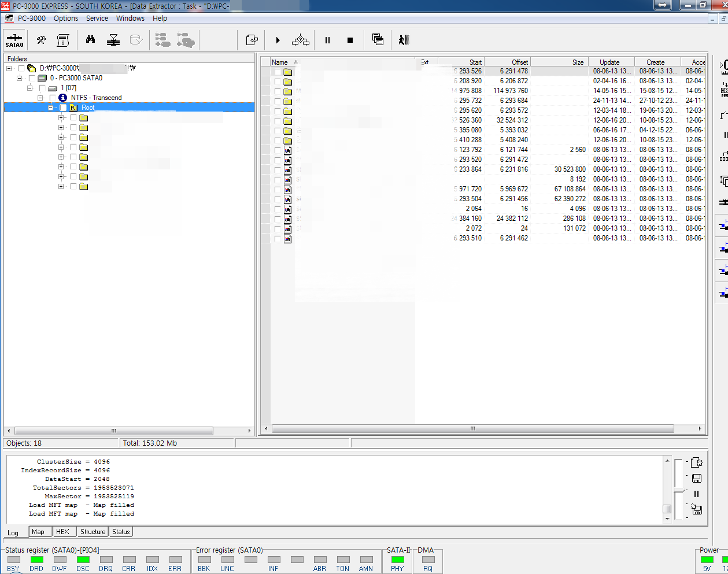Click the Update column header
The height and width of the screenshot is (574, 728).
click(x=609, y=62)
